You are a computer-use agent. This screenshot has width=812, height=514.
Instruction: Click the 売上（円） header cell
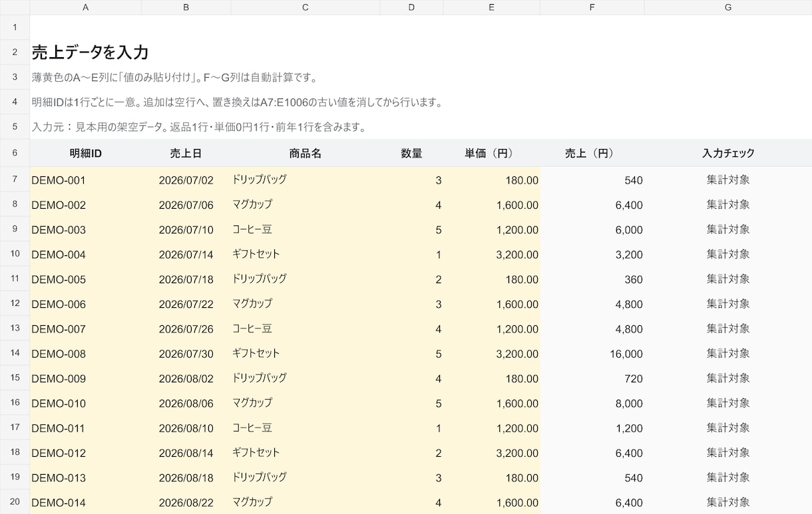(592, 154)
